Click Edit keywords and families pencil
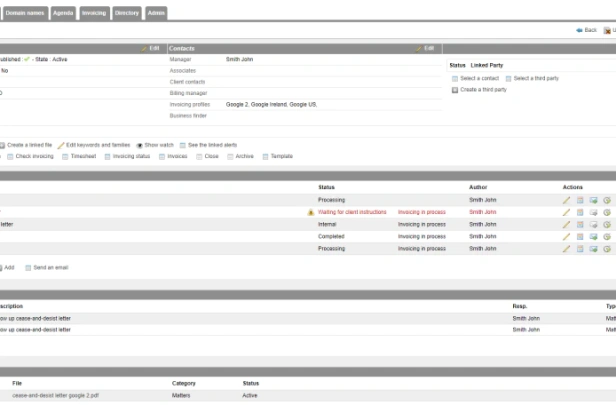Screen dimensions: 616x405 [61, 145]
